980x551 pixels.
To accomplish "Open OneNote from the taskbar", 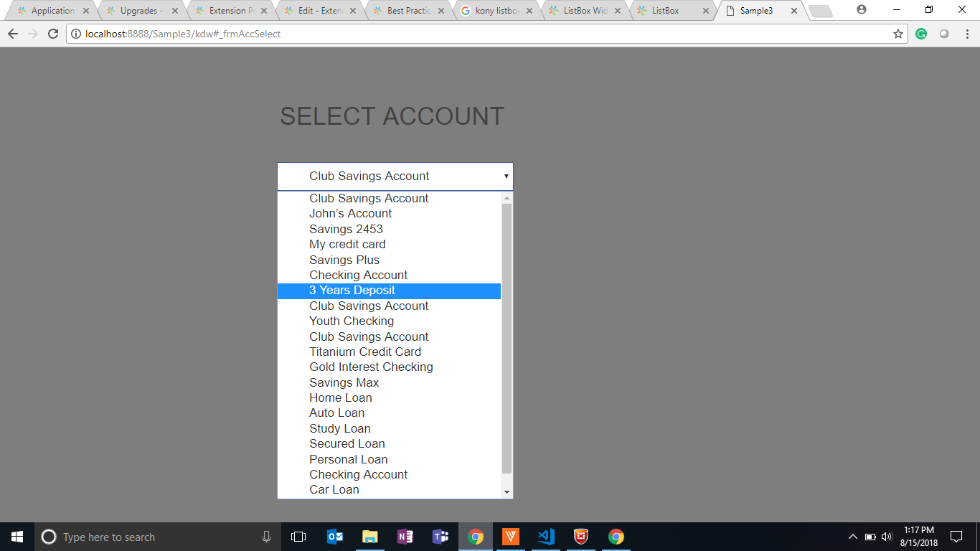I will point(405,537).
